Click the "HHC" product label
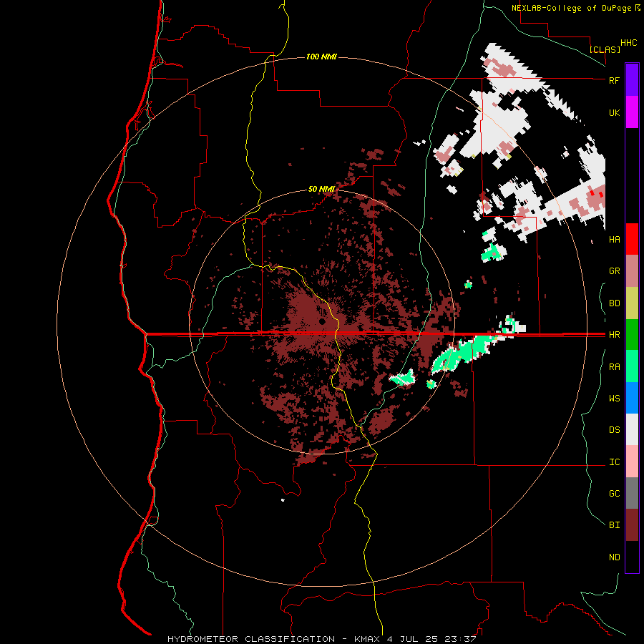 [x=628, y=43]
